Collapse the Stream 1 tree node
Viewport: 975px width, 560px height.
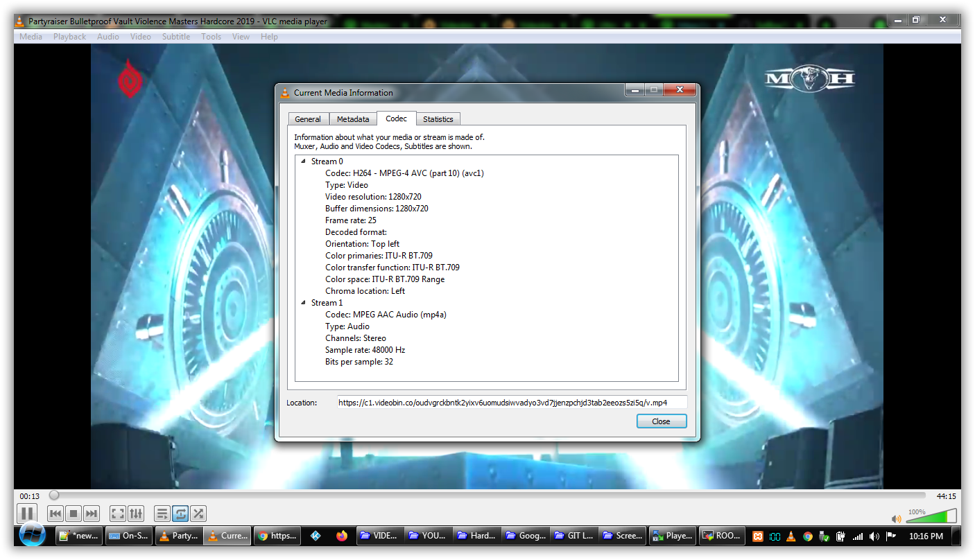303,303
